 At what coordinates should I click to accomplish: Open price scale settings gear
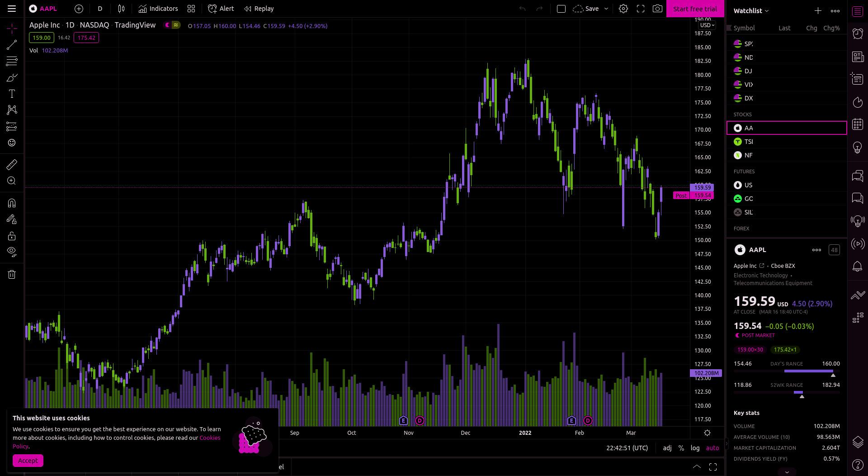[707, 433]
